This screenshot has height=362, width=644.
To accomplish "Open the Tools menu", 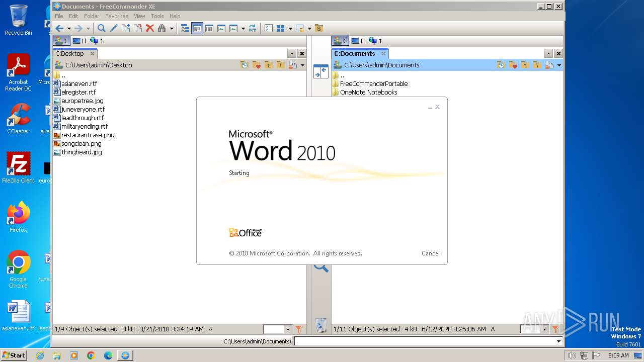I will click(157, 16).
